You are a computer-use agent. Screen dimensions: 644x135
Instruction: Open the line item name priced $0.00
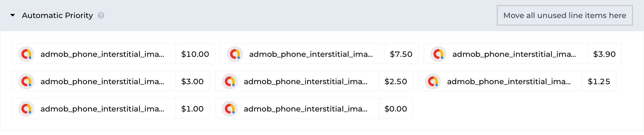[306, 109]
